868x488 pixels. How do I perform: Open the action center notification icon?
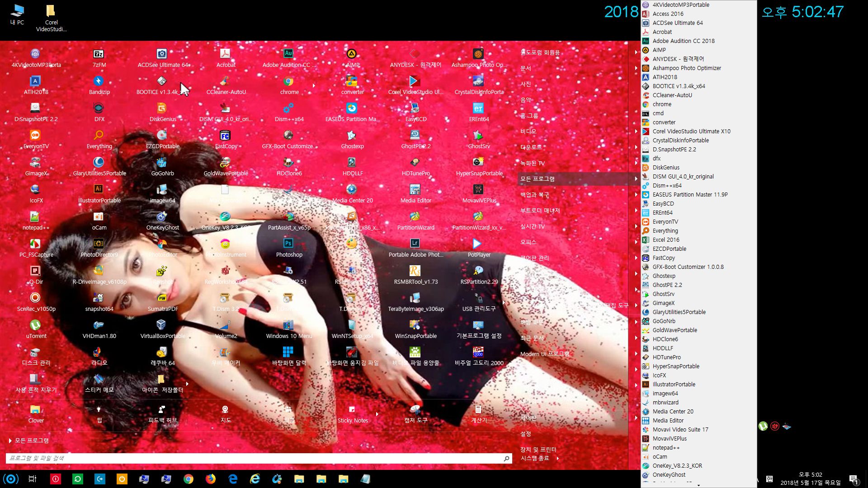[854, 479]
